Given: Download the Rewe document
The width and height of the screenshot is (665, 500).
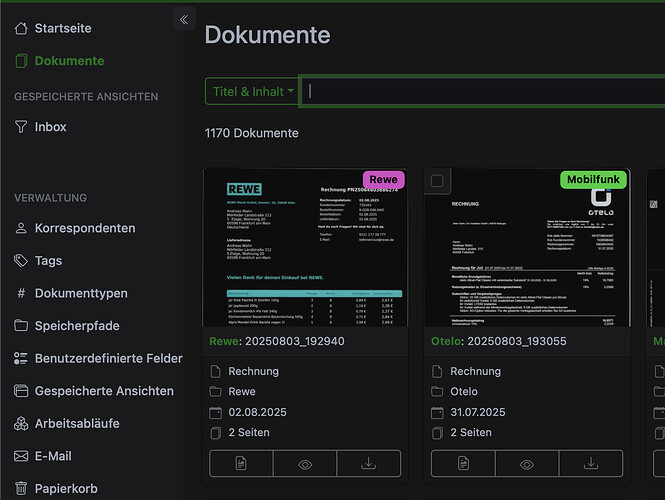Looking at the screenshot, I should pos(369,464).
